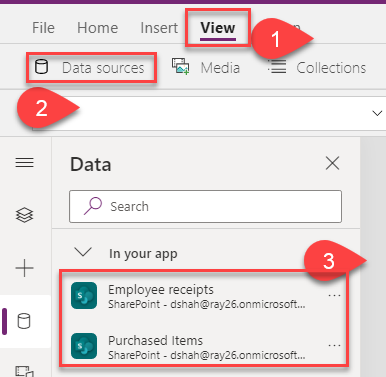The width and height of the screenshot is (386, 377).
Task: Open more options for Purchased Items
Action: click(334, 346)
